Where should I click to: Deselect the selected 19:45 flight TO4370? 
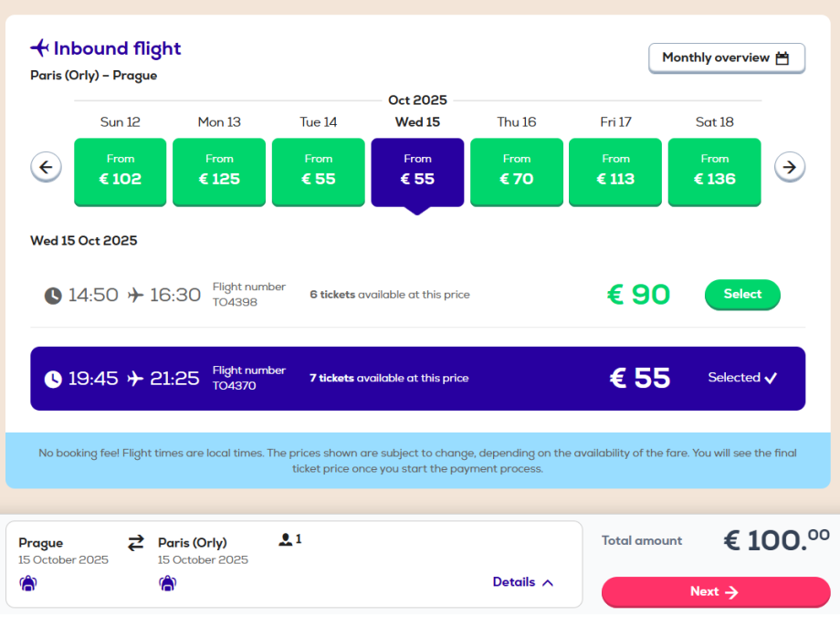742,378
